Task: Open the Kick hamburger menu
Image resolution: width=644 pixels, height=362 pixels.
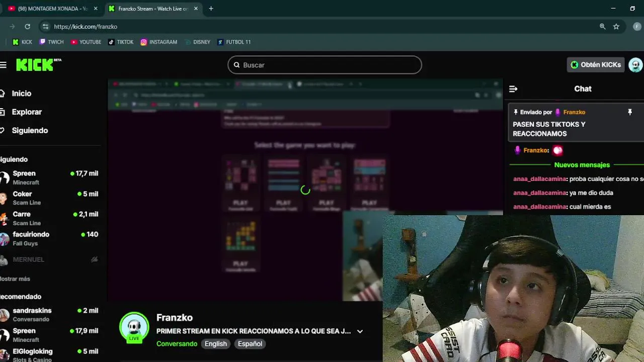Action: pyautogui.click(x=4, y=65)
